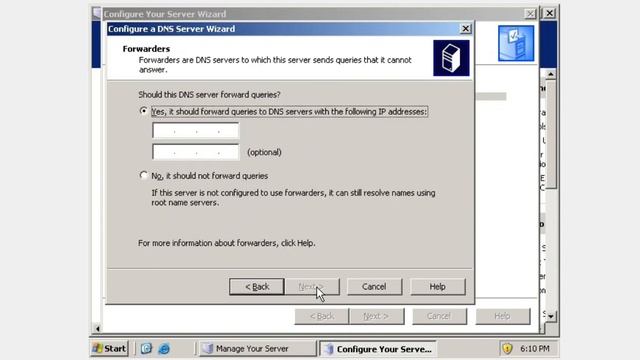Click the vertical scrollbar thumb on right
The height and width of the screenshot is (360, 640).
point(551,134)
